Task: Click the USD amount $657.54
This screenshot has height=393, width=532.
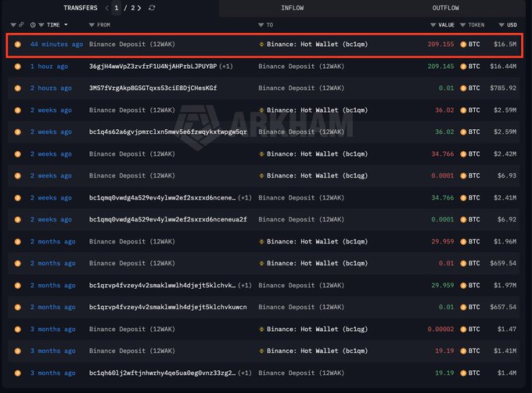Action: [503, 307]
